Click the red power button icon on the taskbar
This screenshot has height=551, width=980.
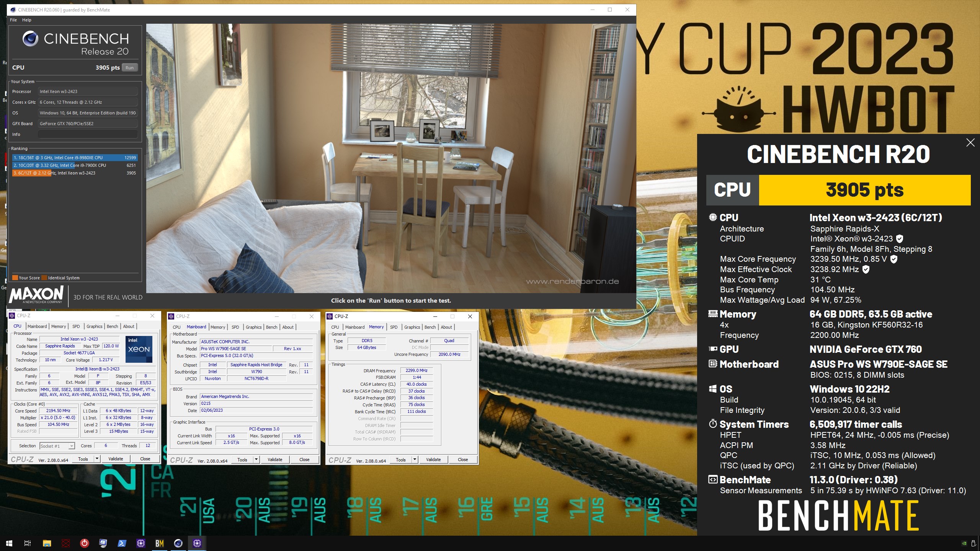84,543
